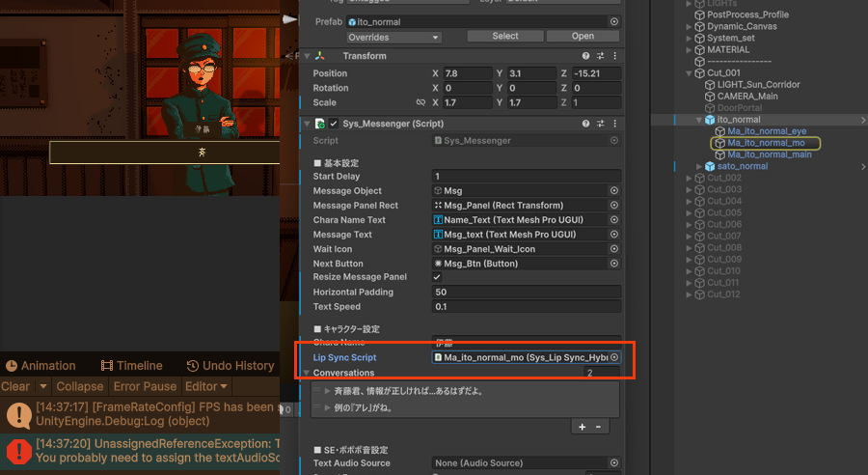This screenshot has height=475, width=868.
Task: Click the Text Speed value field
Action: [526, 307]
